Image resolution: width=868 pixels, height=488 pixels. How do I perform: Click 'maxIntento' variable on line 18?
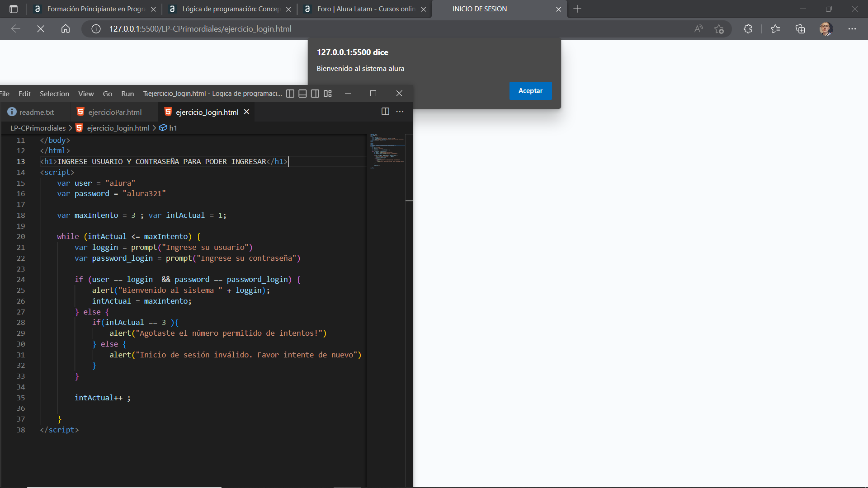click(96, 216)
